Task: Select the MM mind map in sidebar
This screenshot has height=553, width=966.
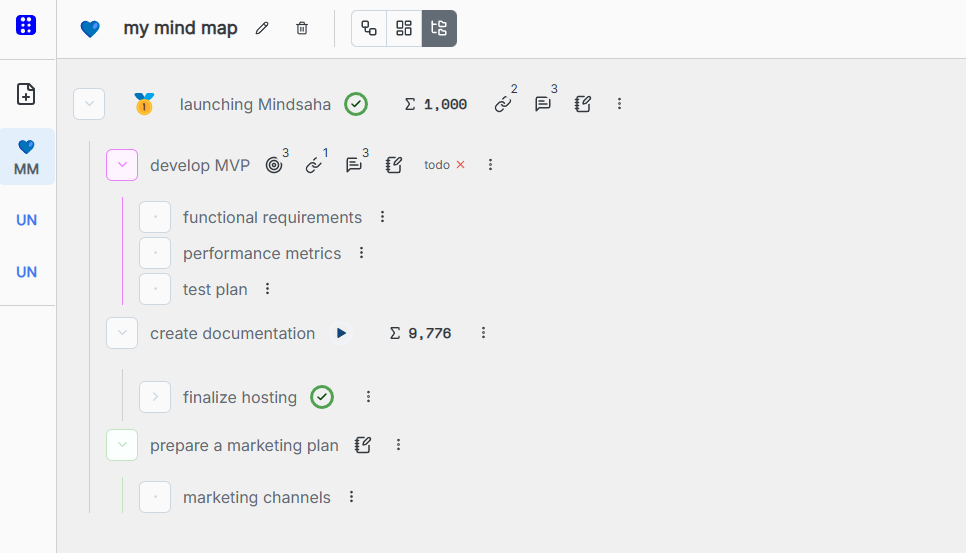Action: [x=27, y=157]
